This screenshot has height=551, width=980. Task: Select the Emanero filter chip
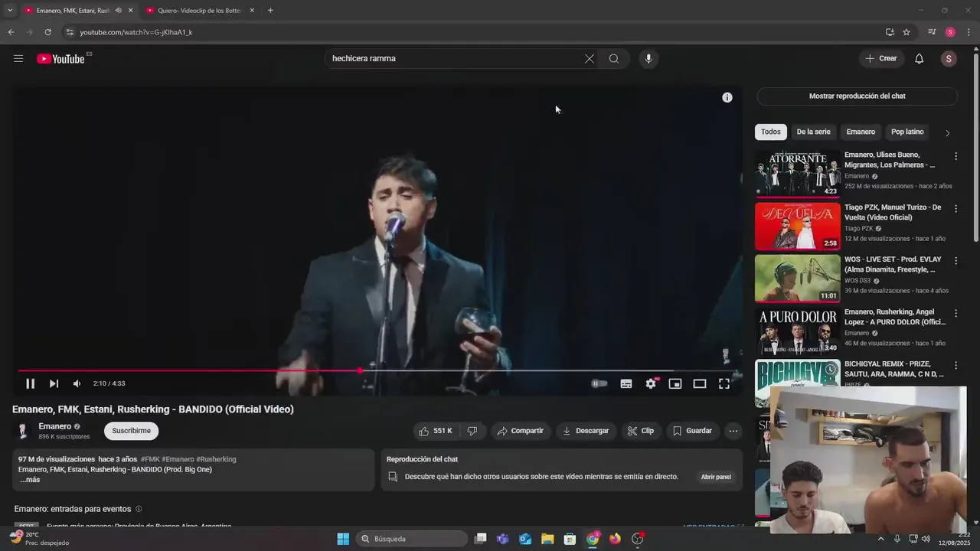click(861, 132)
